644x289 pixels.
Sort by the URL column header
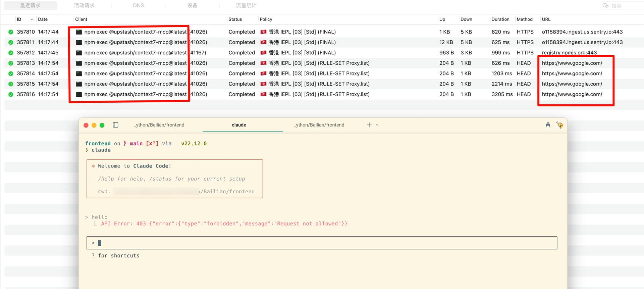(546, 19)
